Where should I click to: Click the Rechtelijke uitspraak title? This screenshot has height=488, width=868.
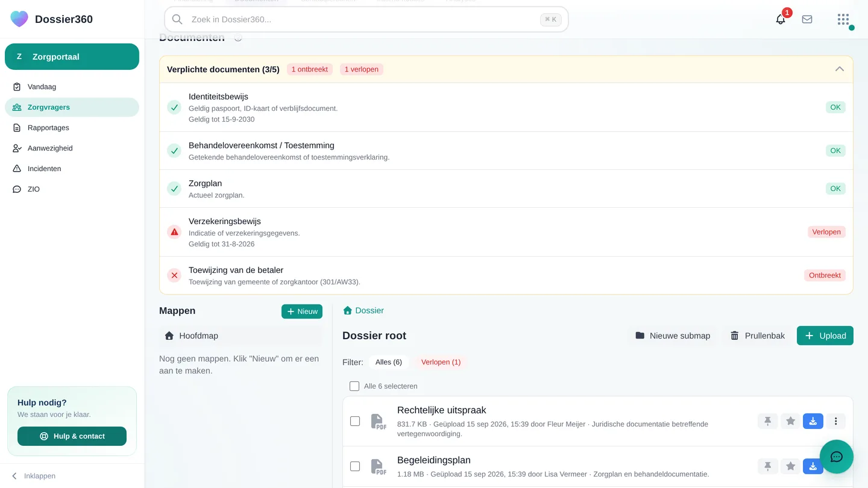(x=442, y=410)
